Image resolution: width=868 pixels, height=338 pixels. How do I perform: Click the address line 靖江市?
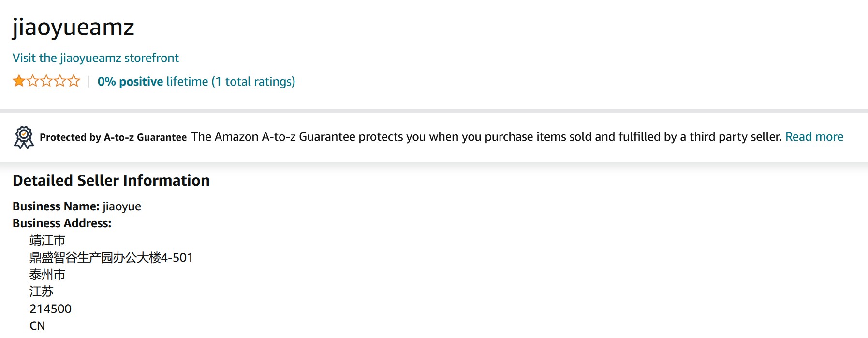coord(47,240)
